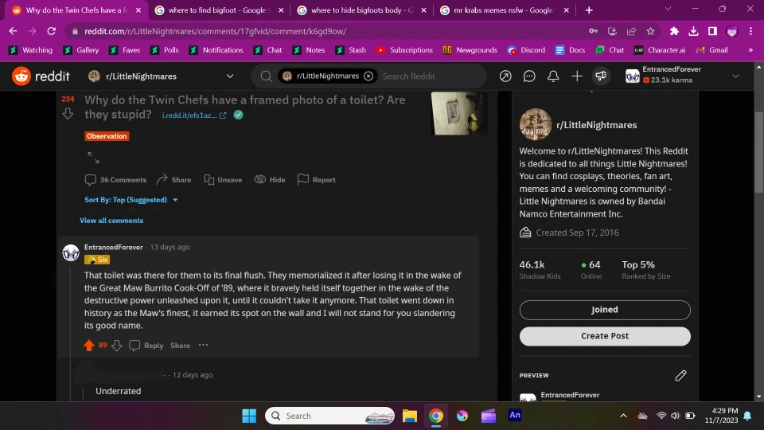Switch to 'mr krabs memes nsfw' tab
This screenshot has height=430, width=764.
(x=499, y=10)
